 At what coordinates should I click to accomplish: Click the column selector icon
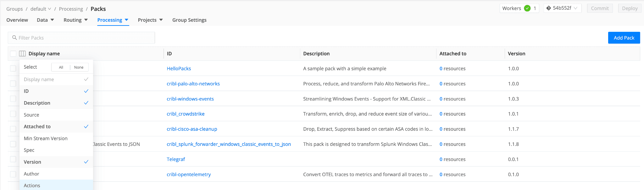[22, 54]
